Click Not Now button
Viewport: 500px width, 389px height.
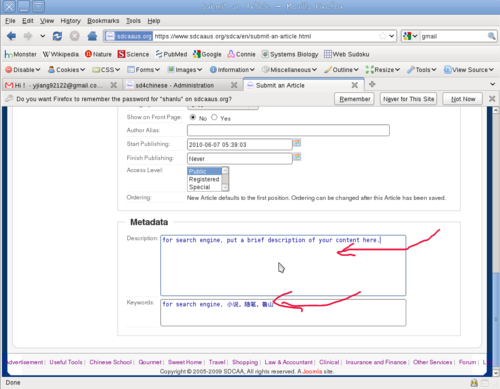pyautogui.click(x=463, y=99)
